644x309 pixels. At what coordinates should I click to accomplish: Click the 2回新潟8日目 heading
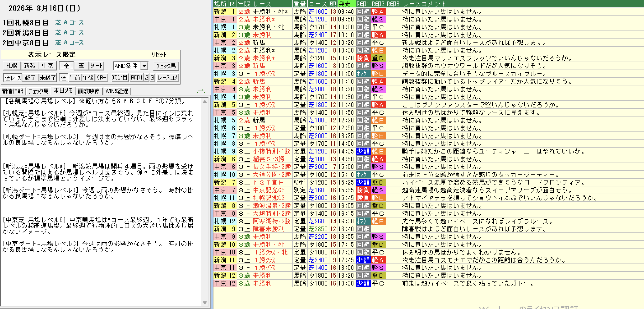click(25, 33)
